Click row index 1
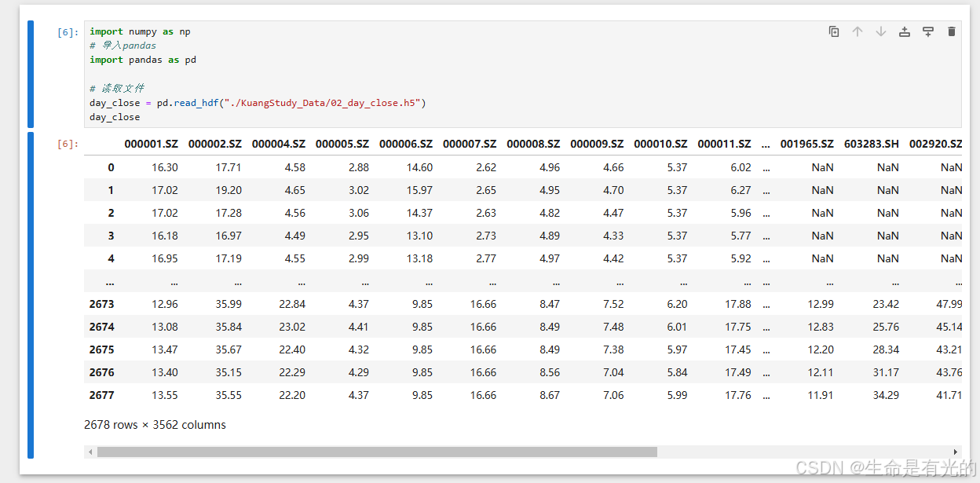 click(x=111, y=190)
